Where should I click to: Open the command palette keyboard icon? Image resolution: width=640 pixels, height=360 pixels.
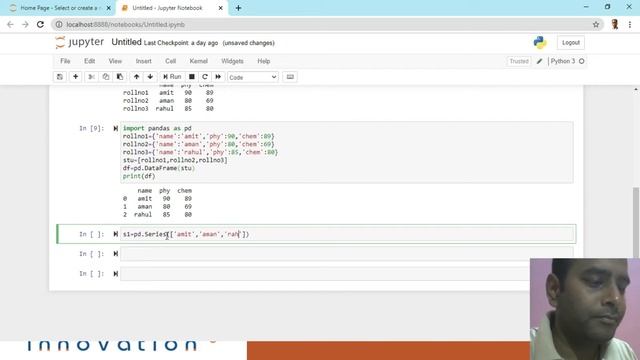point(290,77)
